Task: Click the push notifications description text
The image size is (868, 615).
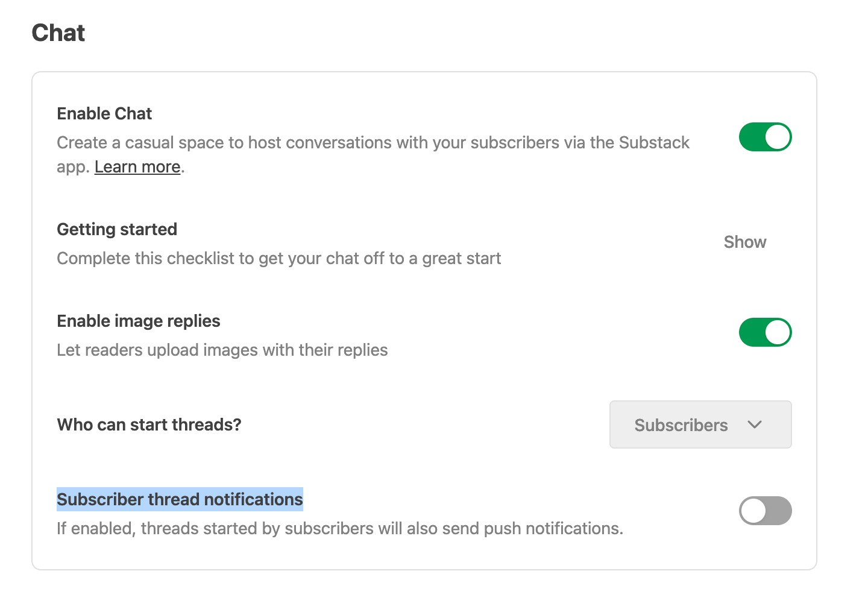Action: click(339, 528)
